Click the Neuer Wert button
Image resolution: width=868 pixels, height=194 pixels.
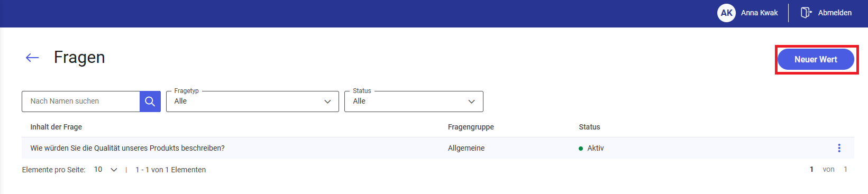click(x=816, y=59)
